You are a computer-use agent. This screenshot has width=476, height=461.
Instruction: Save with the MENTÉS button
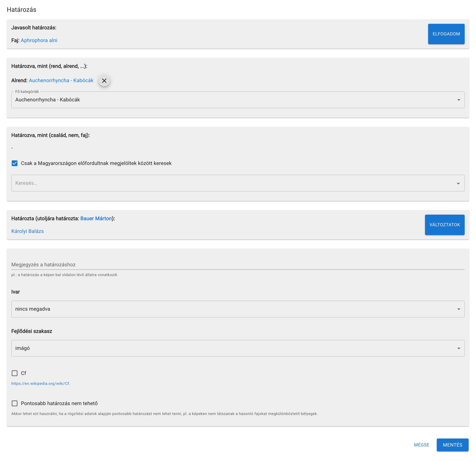[452, 445]
